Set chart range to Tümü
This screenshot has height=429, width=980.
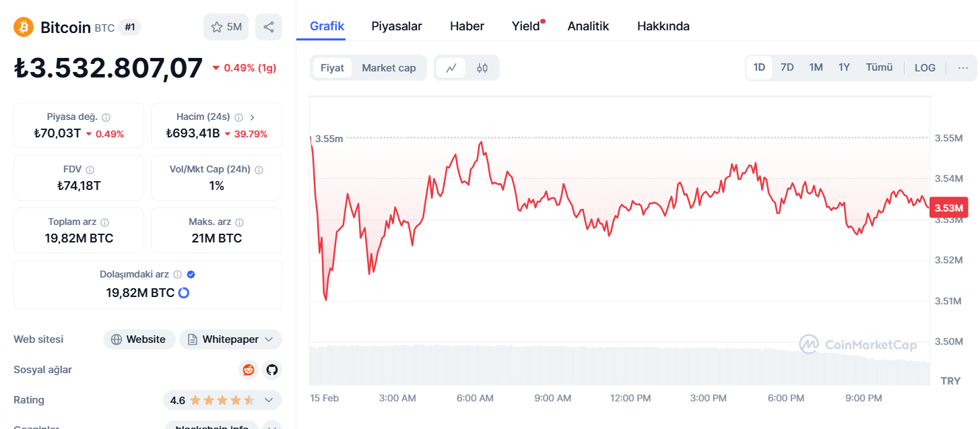click(879, 67)
